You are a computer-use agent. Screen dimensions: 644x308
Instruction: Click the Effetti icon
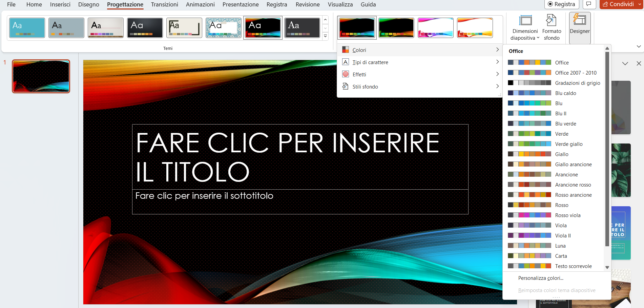pos(346,74)
